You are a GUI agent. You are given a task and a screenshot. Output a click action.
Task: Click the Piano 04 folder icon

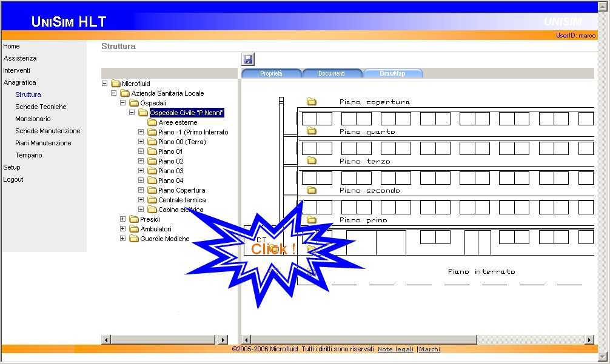click(152, 180)
